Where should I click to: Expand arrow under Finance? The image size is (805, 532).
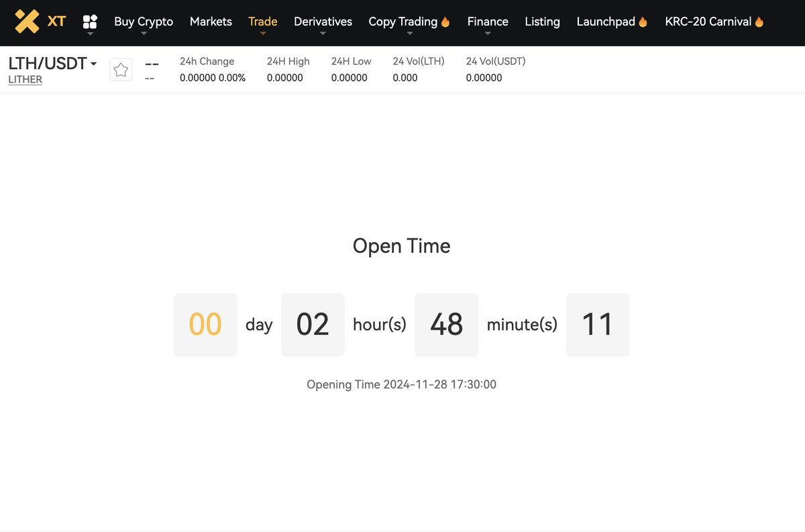(x=488, y=33)
